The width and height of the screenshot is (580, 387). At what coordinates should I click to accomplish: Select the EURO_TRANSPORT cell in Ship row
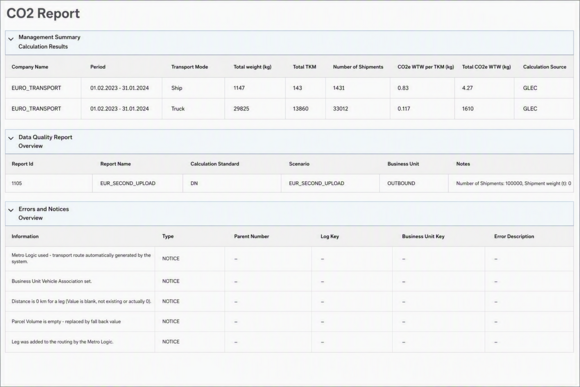coord(36,88)
